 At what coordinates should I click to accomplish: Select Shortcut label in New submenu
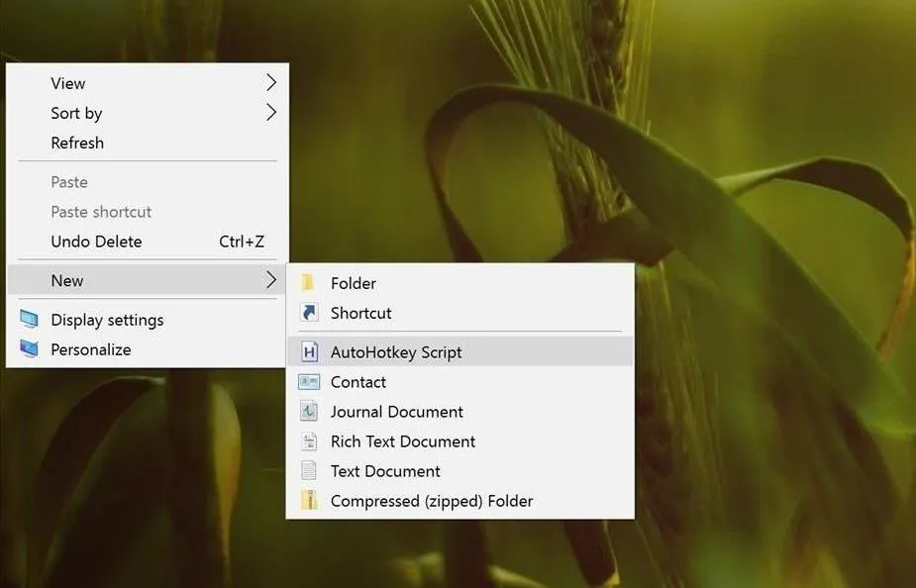point(361,313)
